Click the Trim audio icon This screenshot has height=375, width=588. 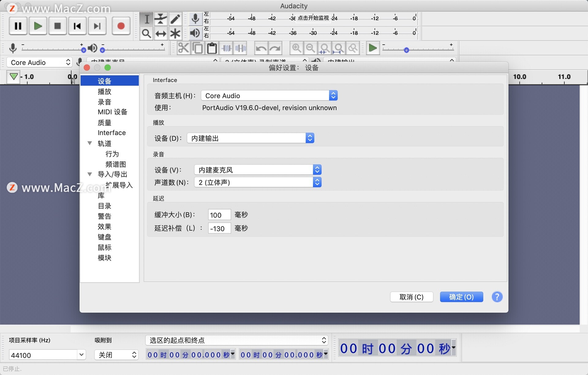tap(227, 48)
